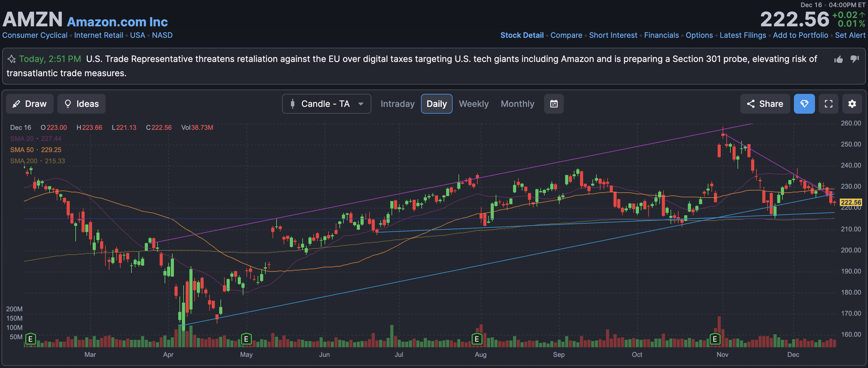This screenshot has width=868, height=368.
Task: Click the SMA 50 indicator label
Action: (22, 150)
